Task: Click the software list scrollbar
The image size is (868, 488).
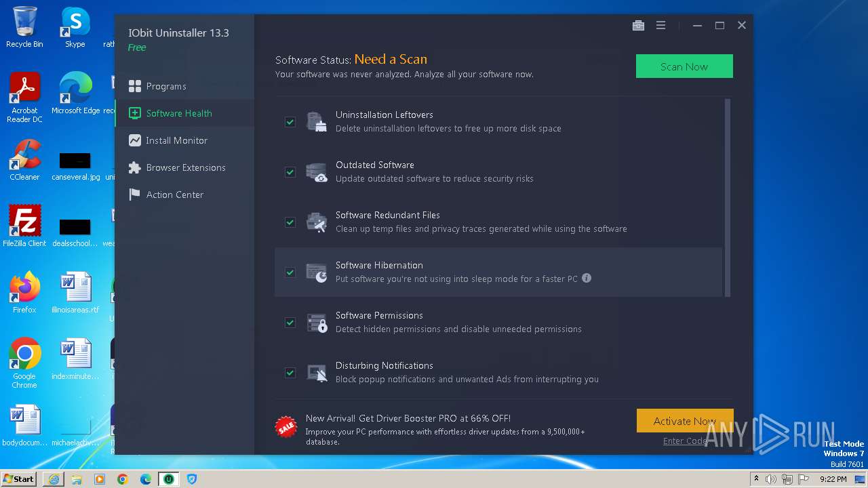Action: pos(728,198)
